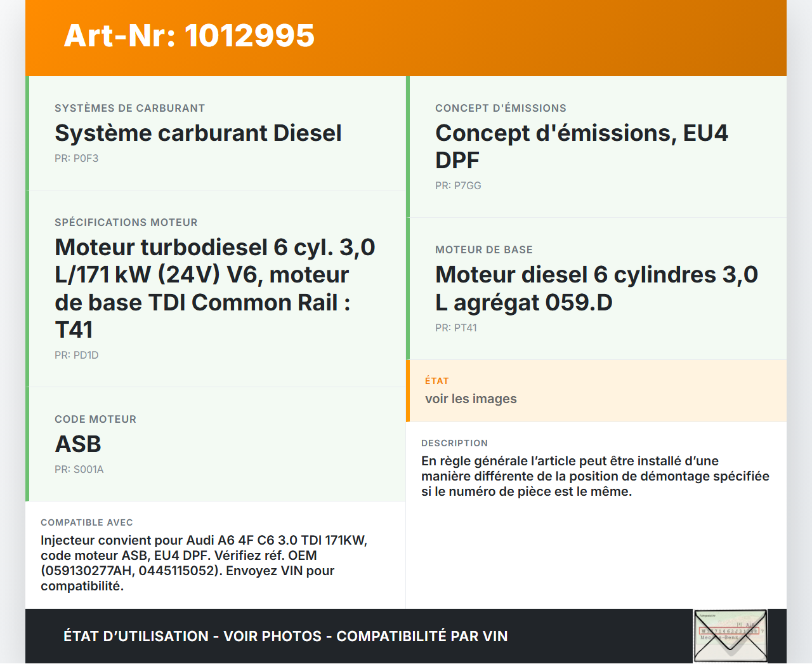812x664 pixels.
Task: Click the CODE MOTEUR label
Action: (x=95, y=420)
